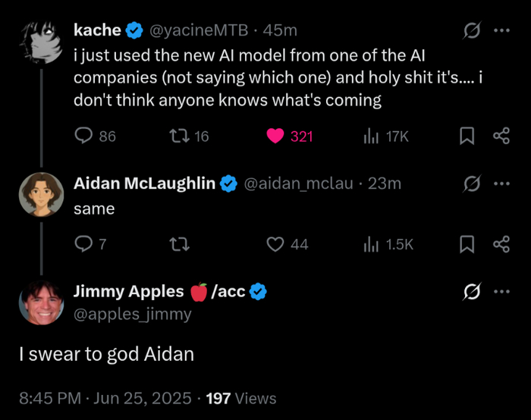Open the @yacineMTB profile handle
The width and height of the screenshot is (531, 420).
click(199, 30)
